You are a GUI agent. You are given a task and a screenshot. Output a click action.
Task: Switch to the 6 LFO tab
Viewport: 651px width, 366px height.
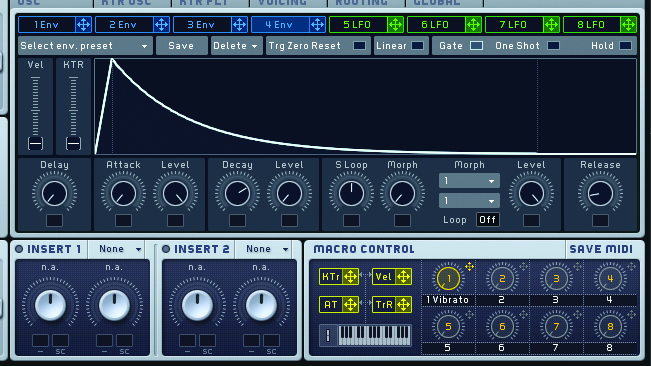436,25
